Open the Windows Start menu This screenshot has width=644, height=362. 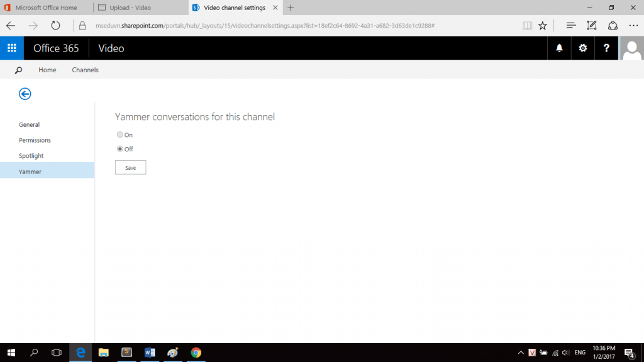coord(11,353)
